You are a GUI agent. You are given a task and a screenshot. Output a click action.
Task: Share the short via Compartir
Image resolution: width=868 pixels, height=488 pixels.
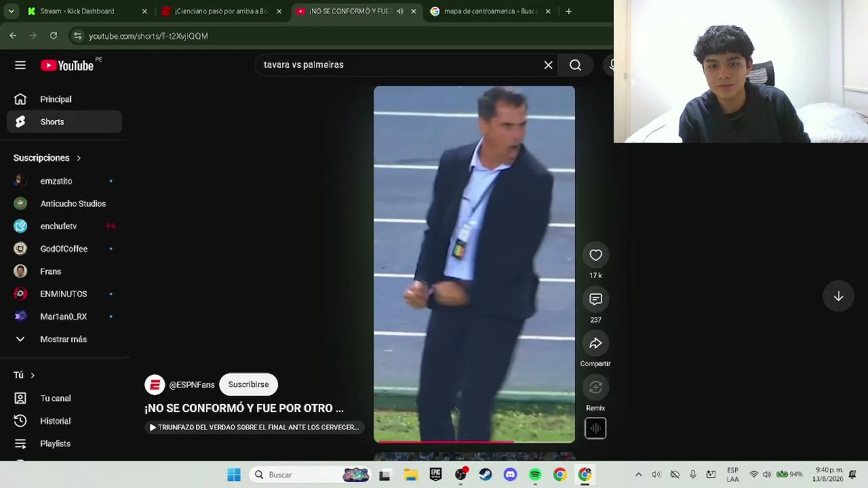coord(595,344)
